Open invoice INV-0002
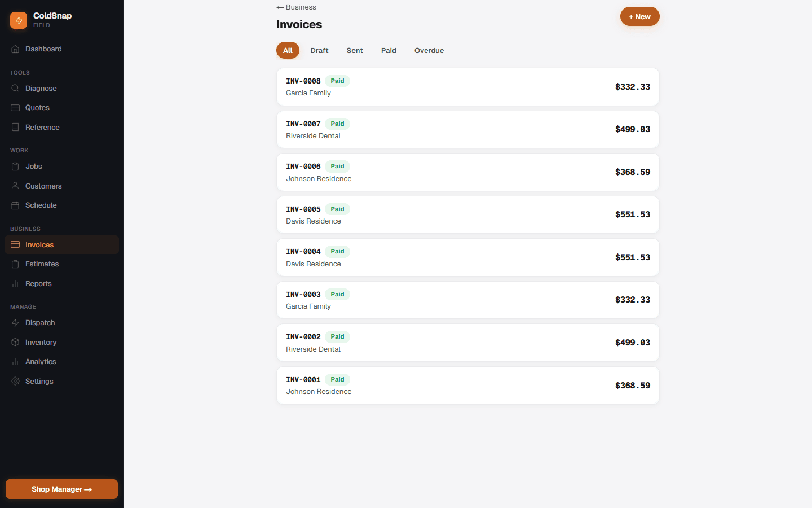Viewport: 812px width, 508px height. (x=468, y=343)
